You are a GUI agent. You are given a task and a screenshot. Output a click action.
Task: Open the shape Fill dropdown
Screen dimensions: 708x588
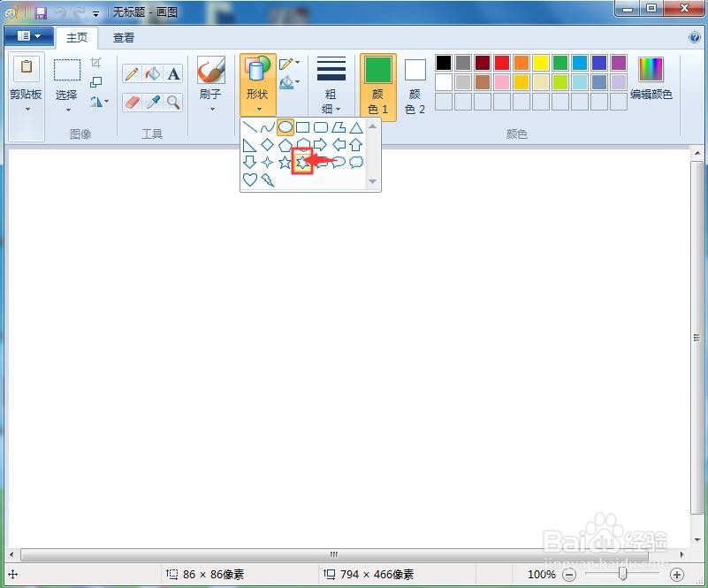[289, 82]
